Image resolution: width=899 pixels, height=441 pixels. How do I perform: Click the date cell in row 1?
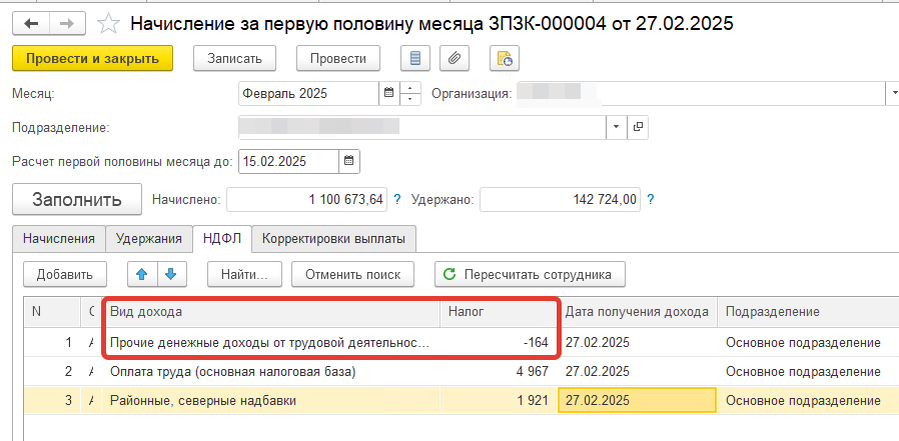[637, 342]
